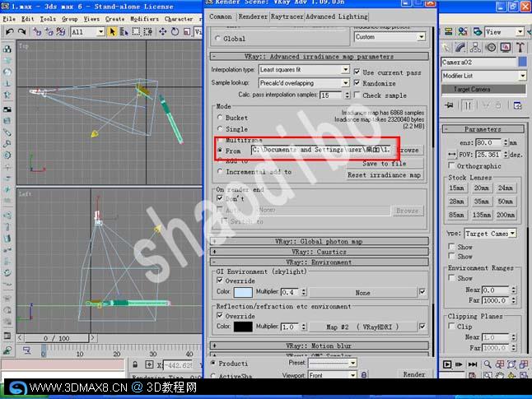Screen dimensions: 532x399
Task: Open the Modify command panel tab
Action: (x=460, y=48)
